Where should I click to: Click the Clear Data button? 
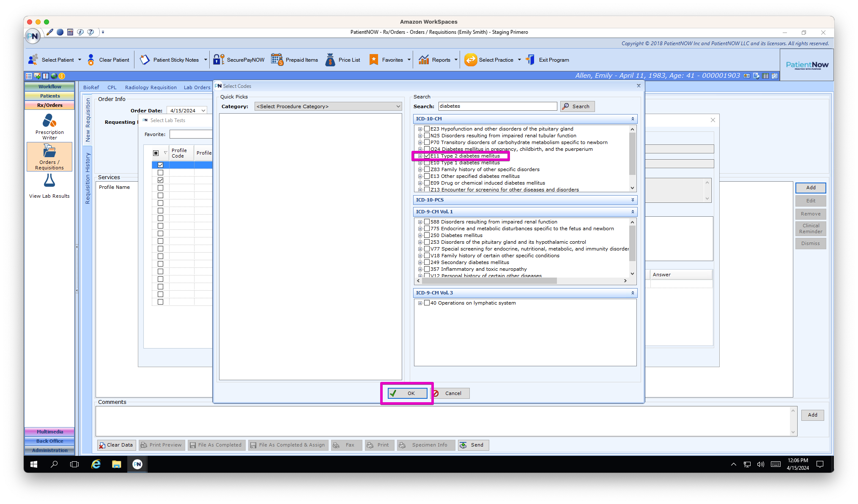click(116, 445)
